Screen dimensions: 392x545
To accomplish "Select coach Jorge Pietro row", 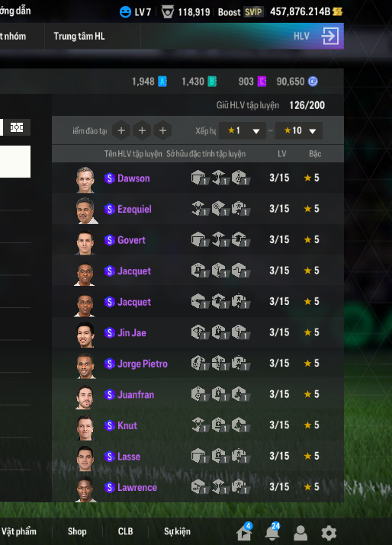I will pyautogui.click(x=198, y=364).
